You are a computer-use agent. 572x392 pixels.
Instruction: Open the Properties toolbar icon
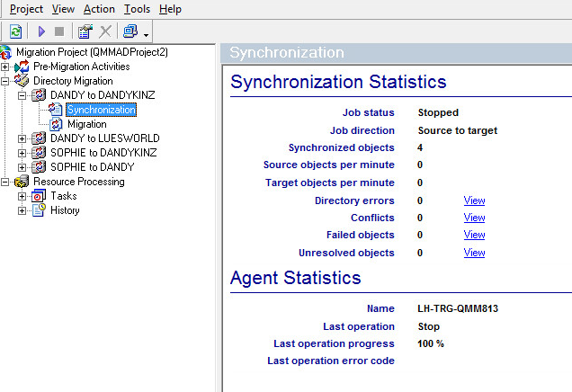click(85, 31)
